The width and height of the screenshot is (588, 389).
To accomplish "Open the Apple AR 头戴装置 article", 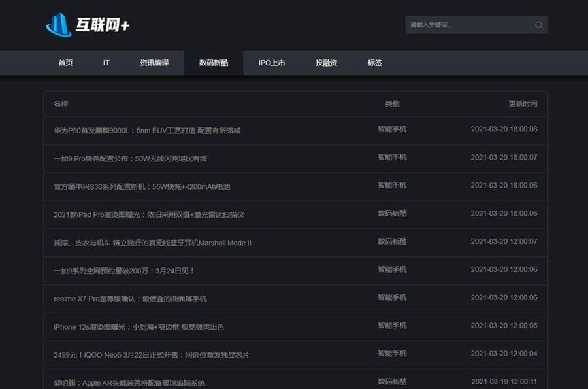I will (131, 380).
